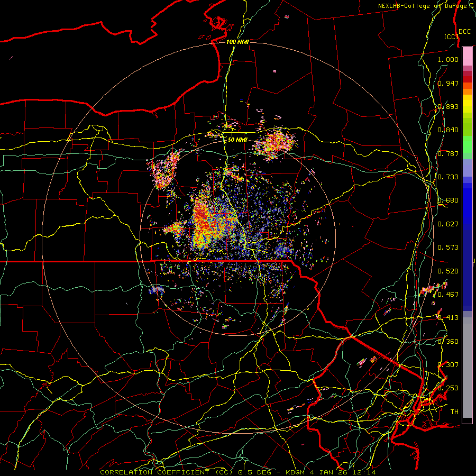Image resolution: width=476 pixels, height=476 pixels.
Task: Click the 0.573 scale value
Action: click(x=448, y=248)
